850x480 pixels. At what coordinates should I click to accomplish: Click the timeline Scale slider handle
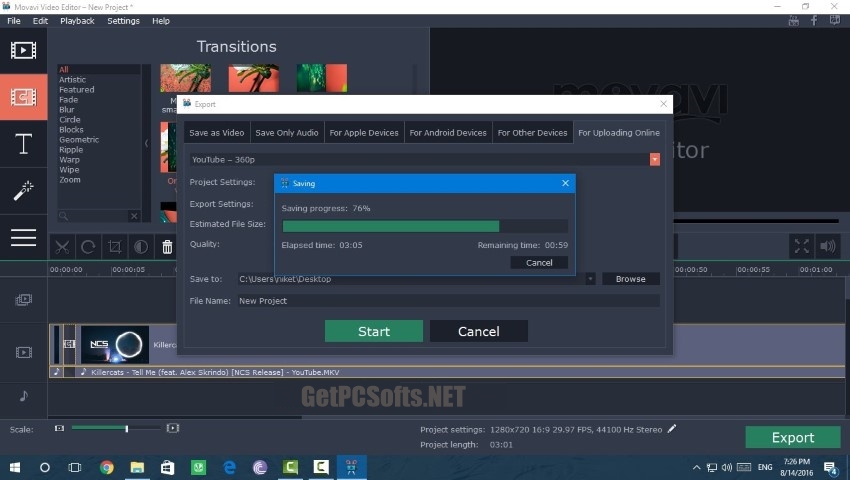pyautogui.click(x=127, y=428)
